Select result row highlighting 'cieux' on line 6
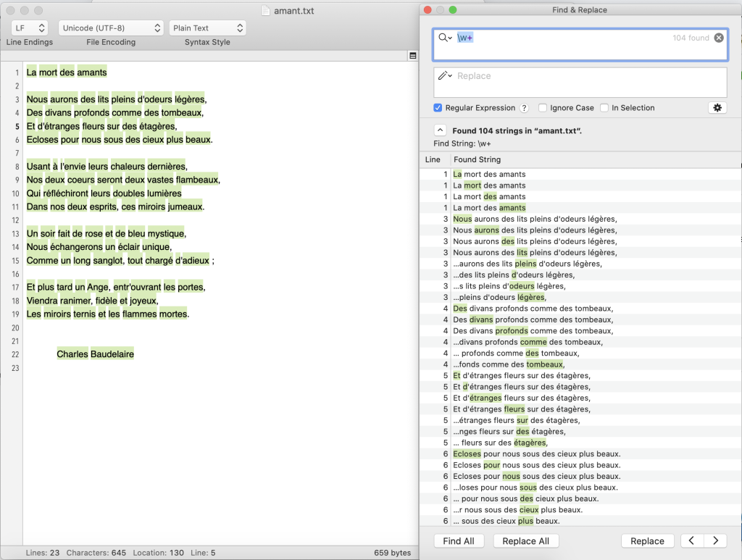This screenshot has width=742, height=560. pyautogui.click(x=580, y=510)
